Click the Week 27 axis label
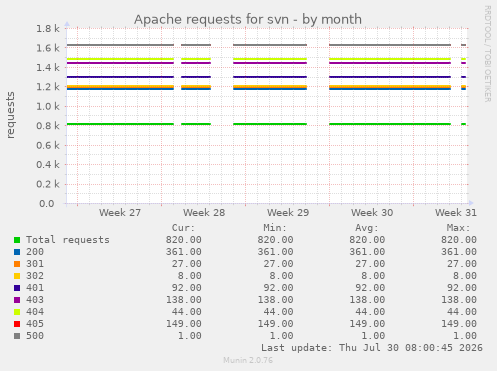The image size is (497, 371). tap(120, 212)
